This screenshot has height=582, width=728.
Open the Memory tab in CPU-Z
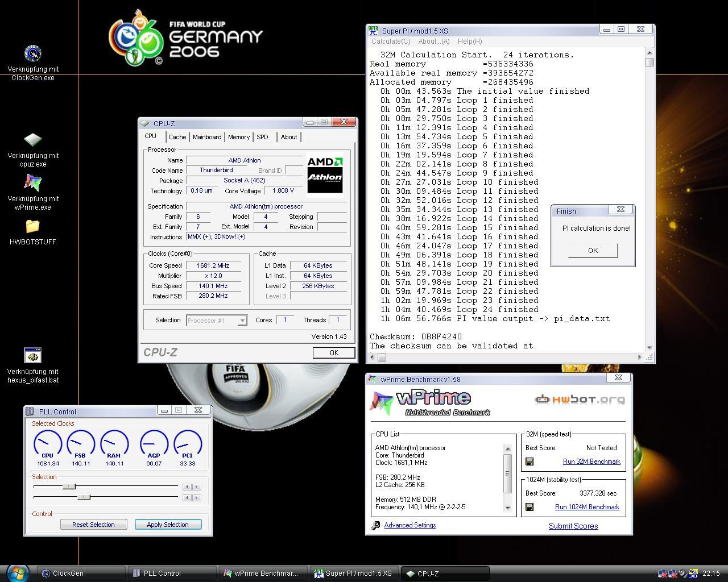(239, 137)
